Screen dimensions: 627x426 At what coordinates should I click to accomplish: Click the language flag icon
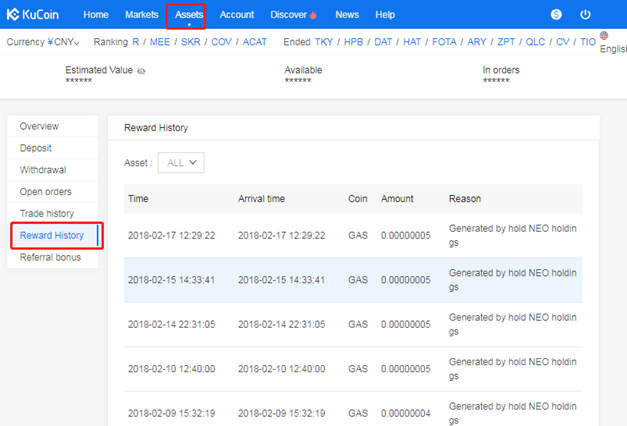click(604, 36)
